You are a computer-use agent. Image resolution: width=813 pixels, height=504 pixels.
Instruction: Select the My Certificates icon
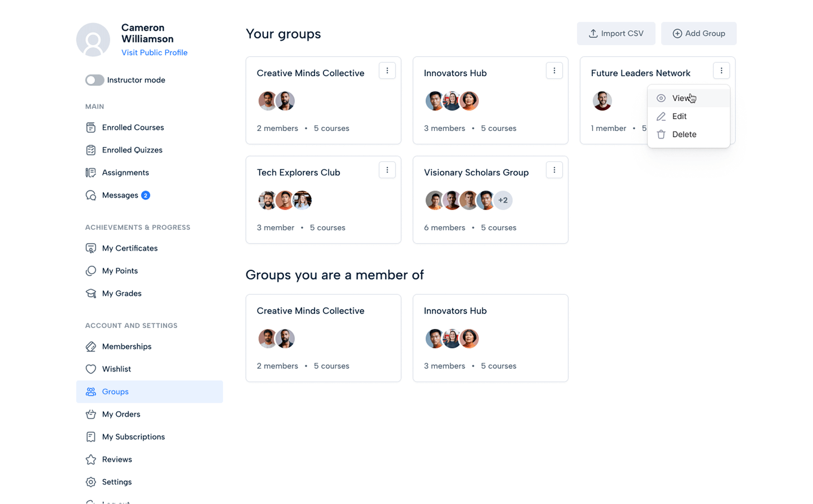(91, 248)
